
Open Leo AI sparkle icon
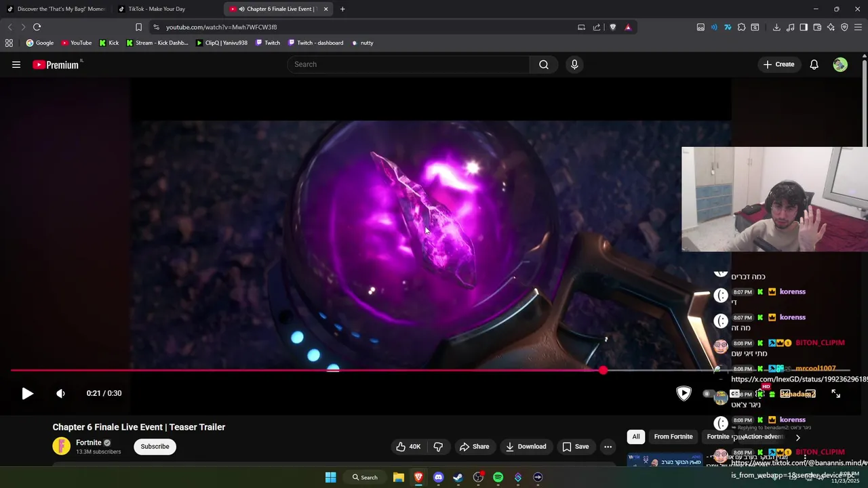tap(831, 27)
